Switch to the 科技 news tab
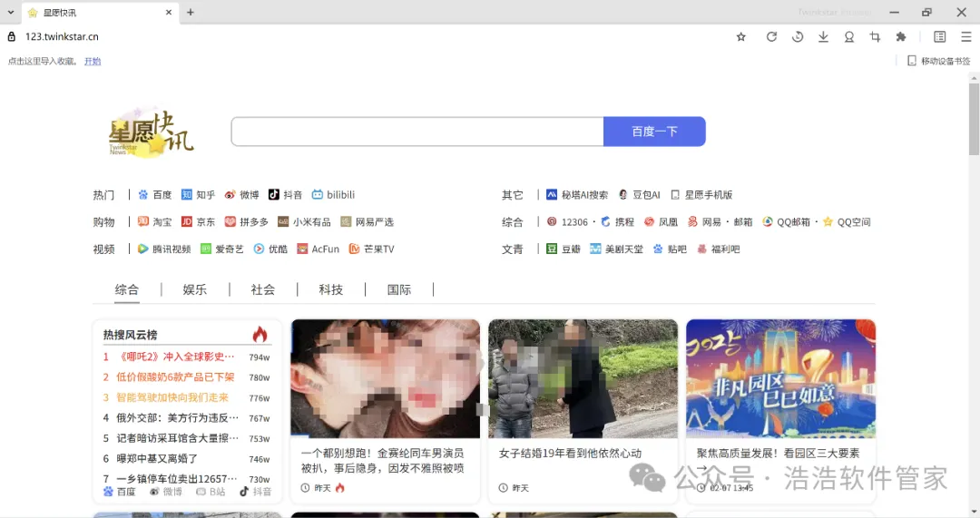The width and height of the screenshot is (980, 518). pos(330,289)
